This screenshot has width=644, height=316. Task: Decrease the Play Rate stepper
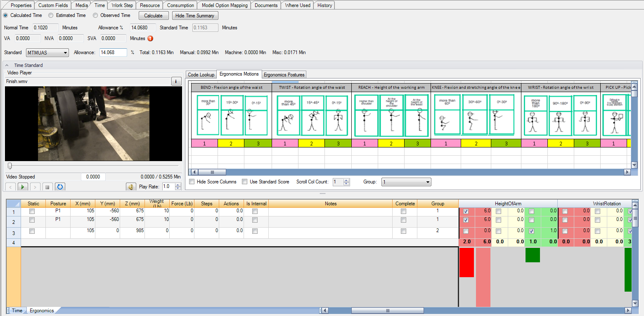pos(178,188)
